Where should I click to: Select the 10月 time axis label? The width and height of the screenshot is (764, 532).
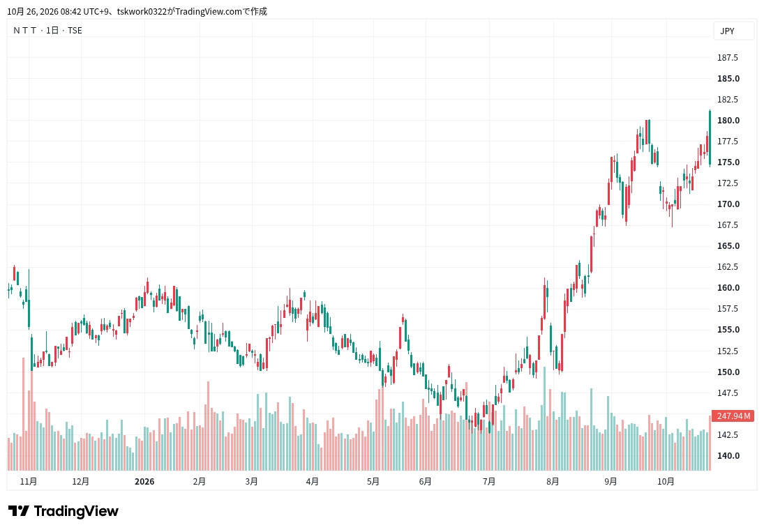666,481
